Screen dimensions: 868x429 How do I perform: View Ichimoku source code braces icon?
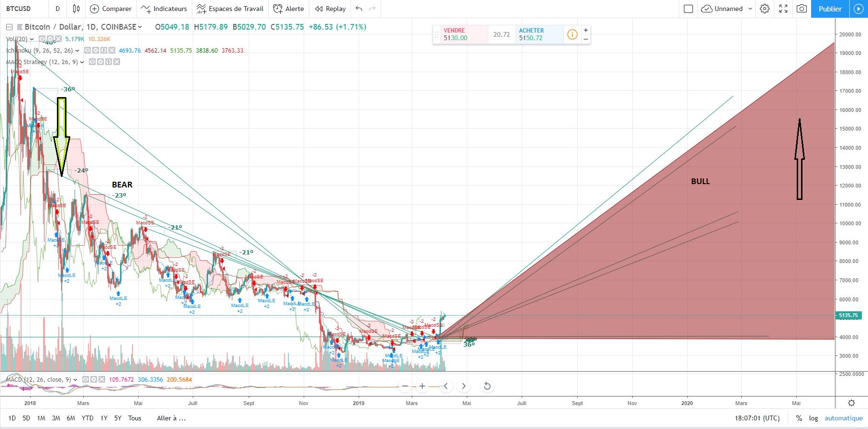(x=104, y=50)
